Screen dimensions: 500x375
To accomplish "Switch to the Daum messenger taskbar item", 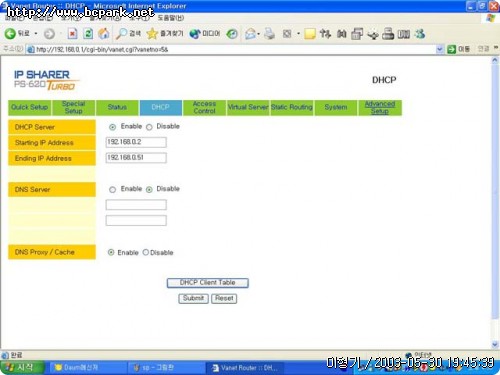I will (x=88, y=368).
